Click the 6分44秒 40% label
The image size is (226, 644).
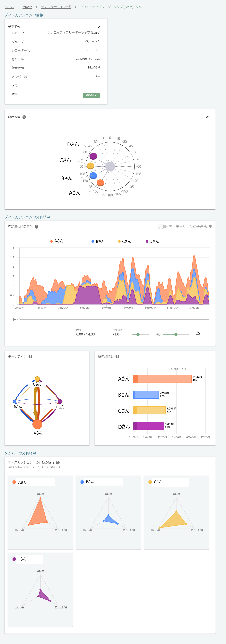197,378
